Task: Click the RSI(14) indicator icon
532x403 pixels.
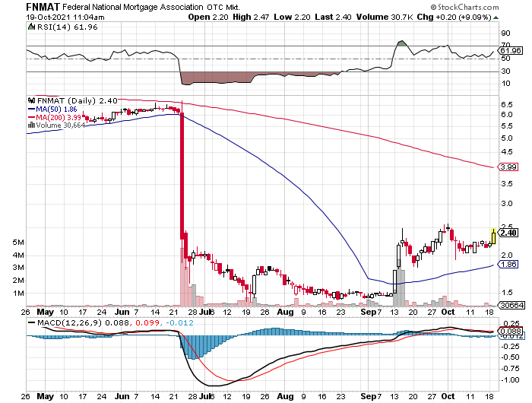Action: (32, 27)
